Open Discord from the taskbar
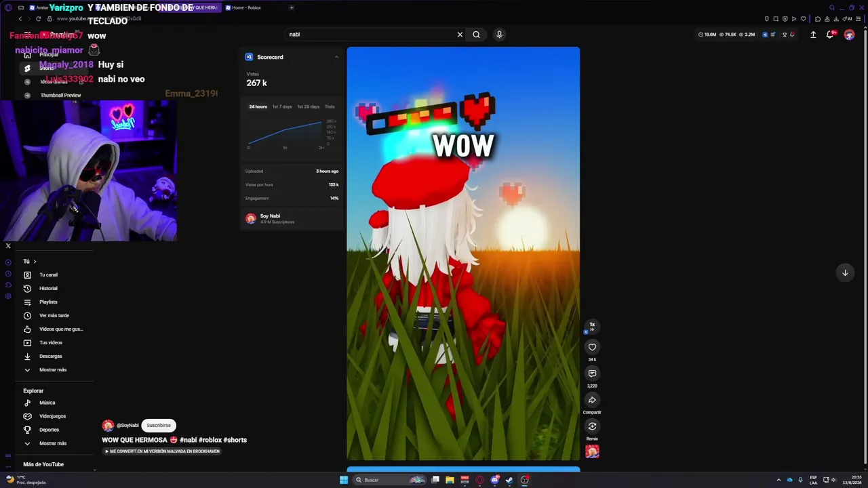The height and width of the screenshot is (488, 868). tap(495, 480)
